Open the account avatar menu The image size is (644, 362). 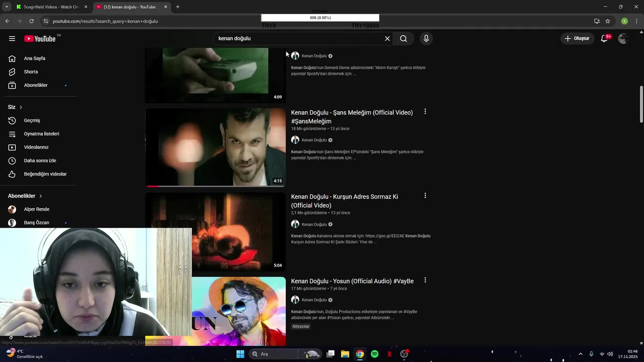pos(623,39)
